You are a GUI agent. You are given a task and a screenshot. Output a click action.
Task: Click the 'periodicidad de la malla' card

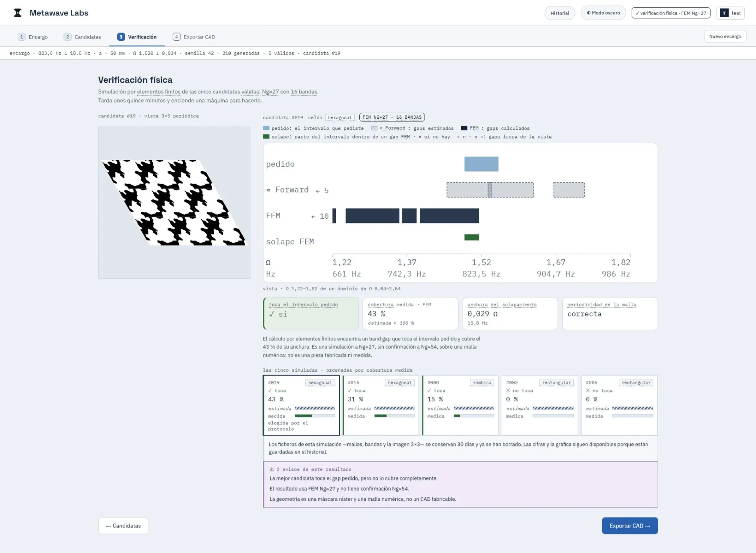coord(610,313)
